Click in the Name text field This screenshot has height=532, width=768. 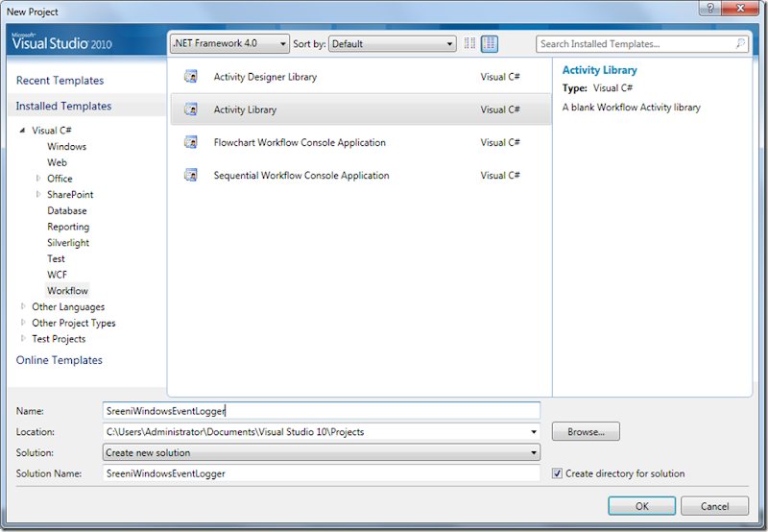[x=322, y=410]
